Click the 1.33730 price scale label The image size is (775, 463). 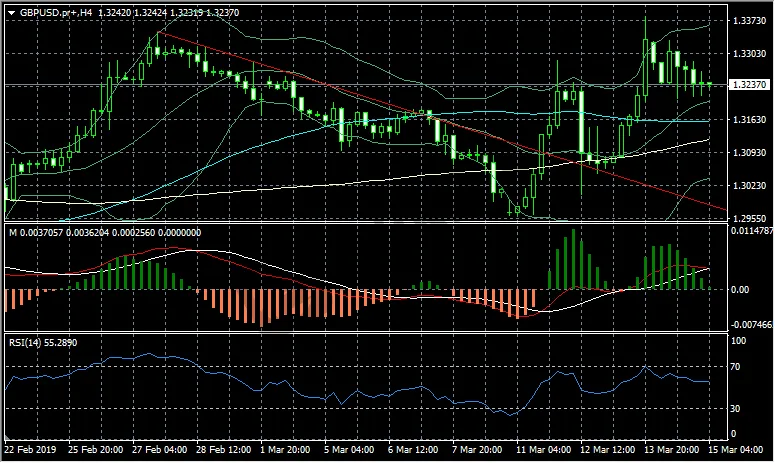749,21
